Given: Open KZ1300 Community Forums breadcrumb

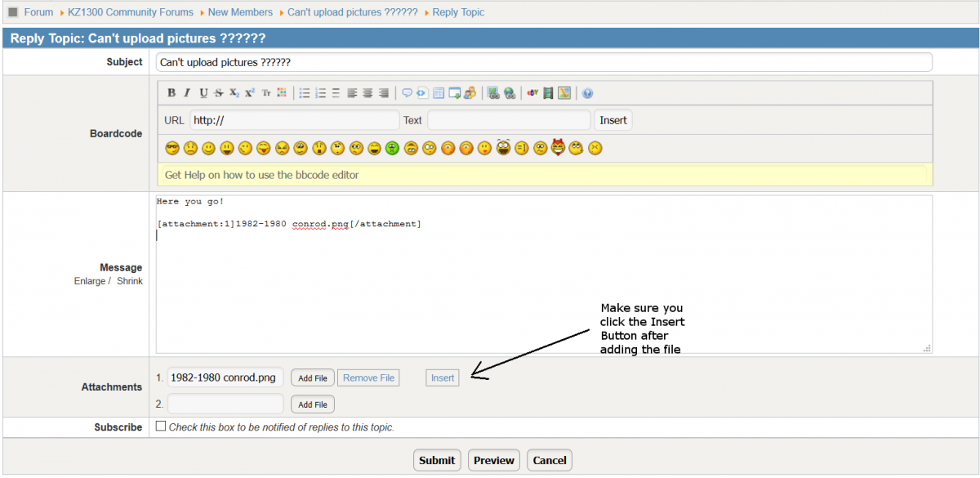Looking at the screenshot, I should 131,12.
